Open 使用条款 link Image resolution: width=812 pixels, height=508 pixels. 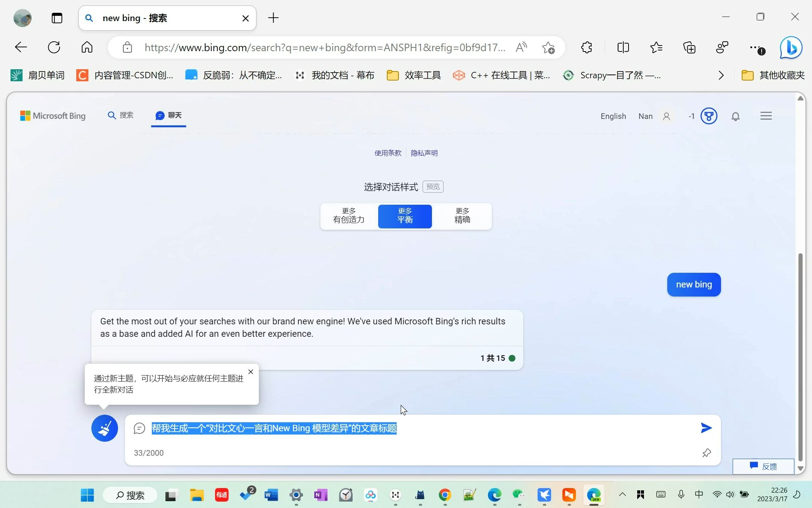coord(388,153)
